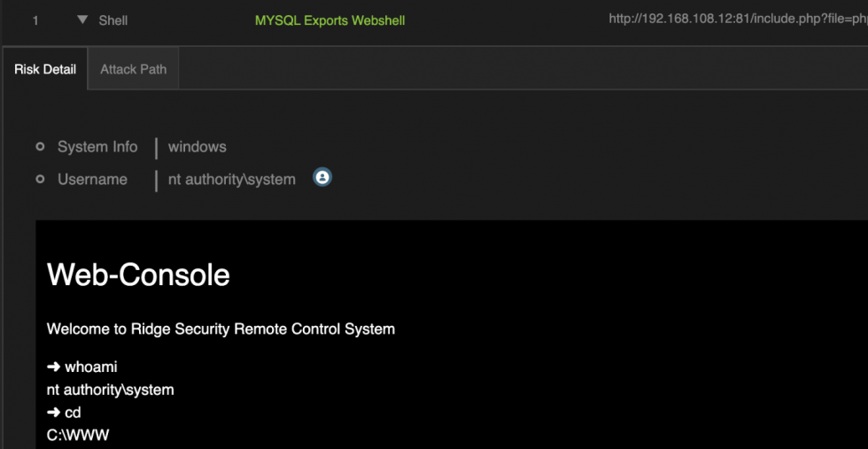Click the Ridge Security welcome message

(x=221, y=329)
